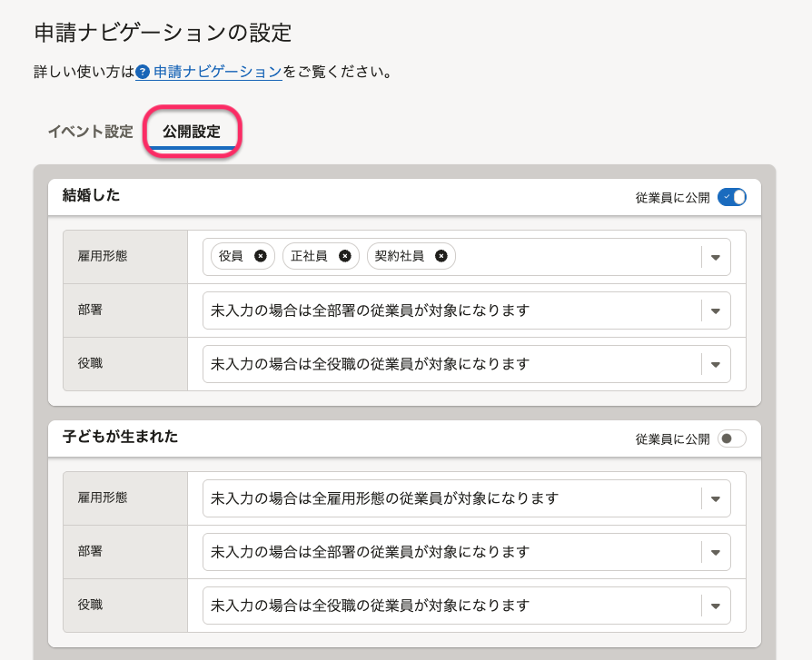Remove the 正社員 tag from 雇用形態
Screen dimensions: 812x660
pyautogui.click(x=344, y=256)
